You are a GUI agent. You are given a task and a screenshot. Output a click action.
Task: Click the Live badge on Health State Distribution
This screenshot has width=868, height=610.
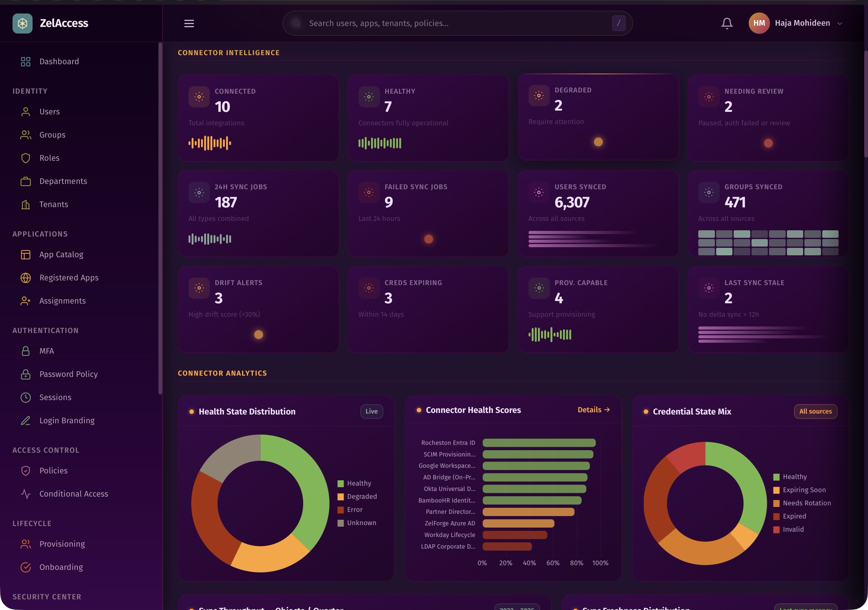[371, 411]
